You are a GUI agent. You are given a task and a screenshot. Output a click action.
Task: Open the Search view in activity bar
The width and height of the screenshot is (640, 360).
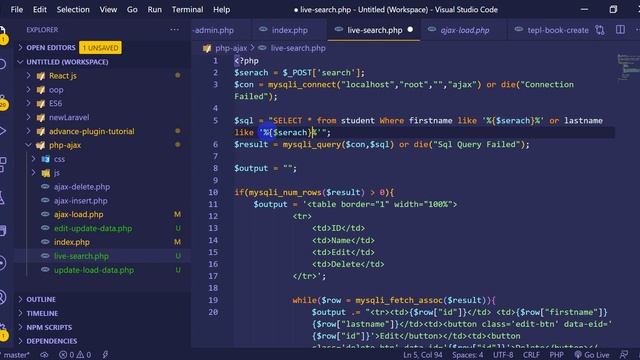coord(2,64)
